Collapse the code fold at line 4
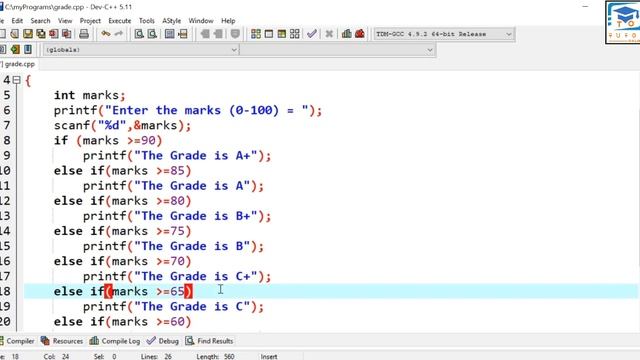Viewport: 640px width, 360px height. (16, 80)
